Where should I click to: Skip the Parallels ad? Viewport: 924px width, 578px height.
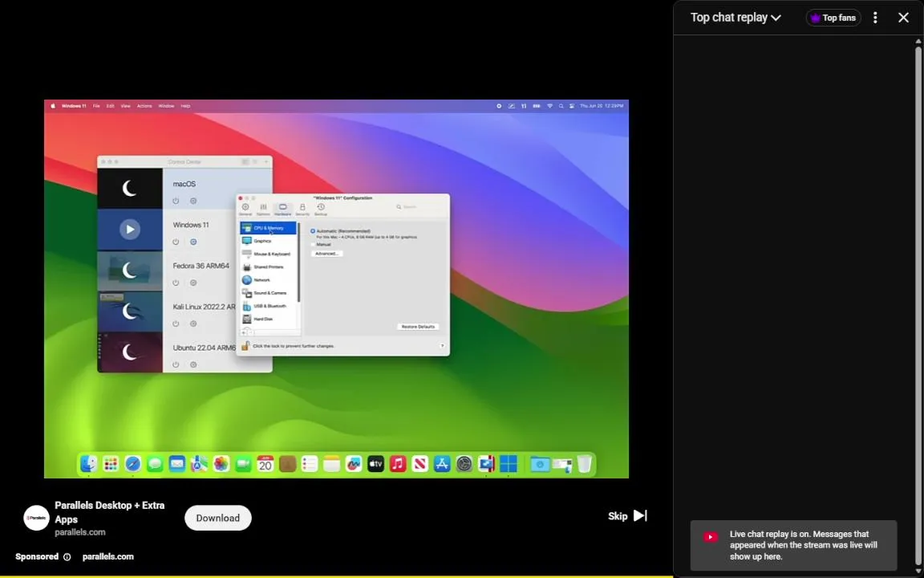pyautogui.click(x=627, y=516)
